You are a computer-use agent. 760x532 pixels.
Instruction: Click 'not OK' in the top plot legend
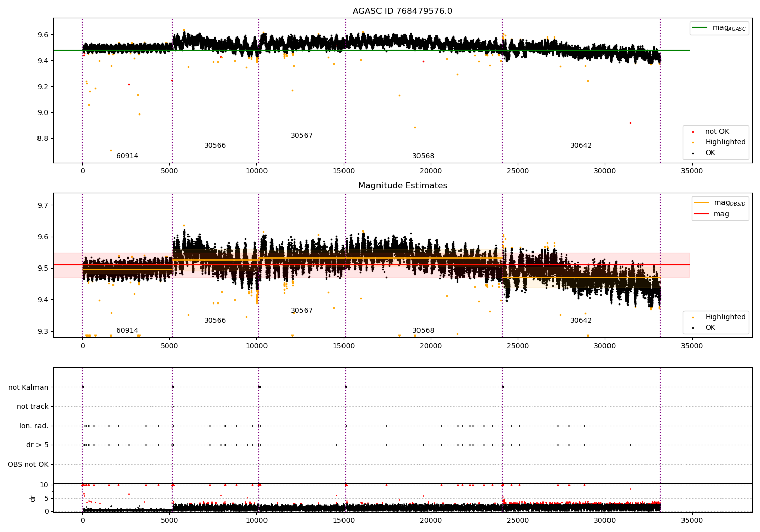[717, 132]
